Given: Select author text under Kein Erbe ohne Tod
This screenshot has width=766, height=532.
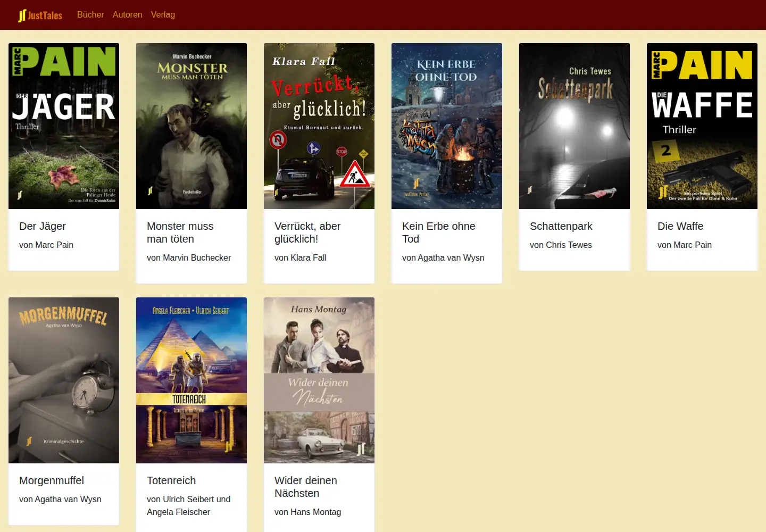Looking at the screenshot, I should (443, 257).
